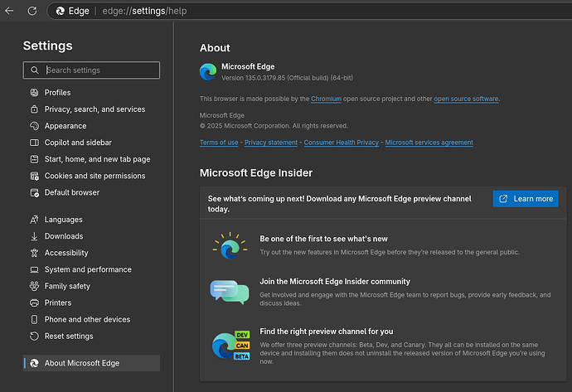Click the Edge icon beside About Microsoft Edge

pyautogui.click(x=34, y=363)
